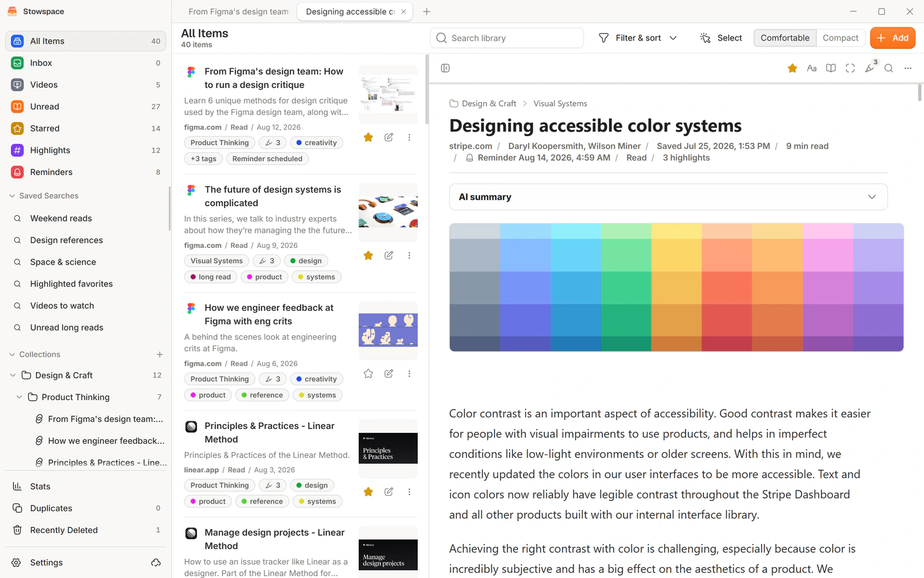The image size is (924, 578).
Task: Open stripe.com source link
Action: pos(470,146)
